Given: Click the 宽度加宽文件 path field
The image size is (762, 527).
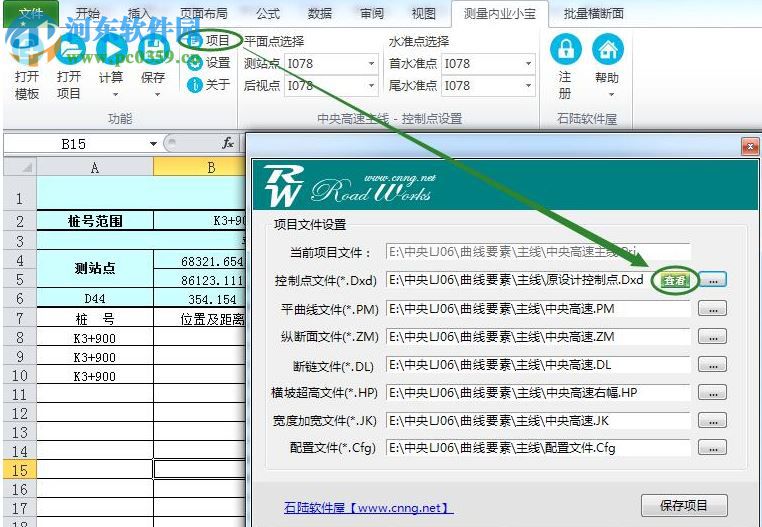Looking at the screenshot, I should coord(538,421).
